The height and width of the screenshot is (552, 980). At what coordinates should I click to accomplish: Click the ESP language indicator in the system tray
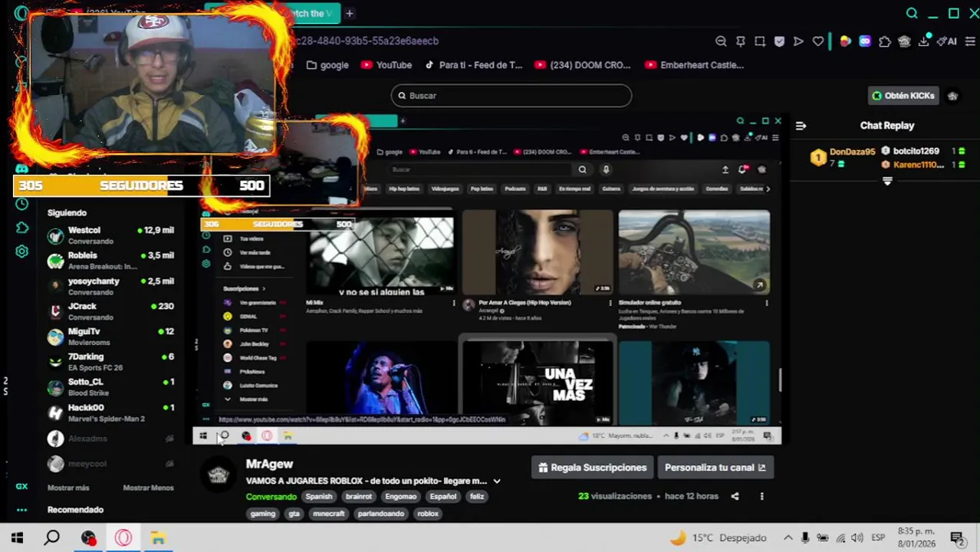click(878, 537)
